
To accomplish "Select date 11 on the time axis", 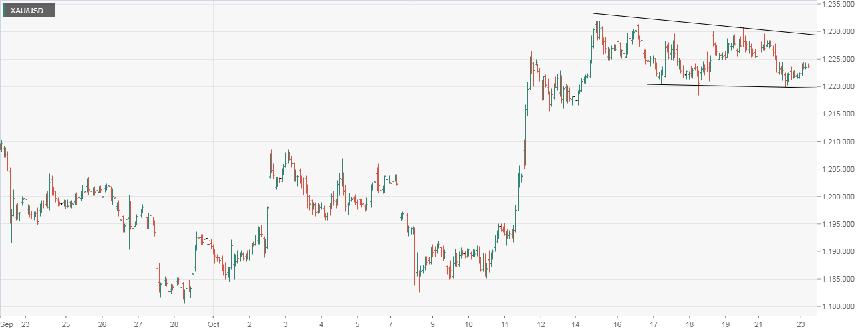I will coord(504,324).
